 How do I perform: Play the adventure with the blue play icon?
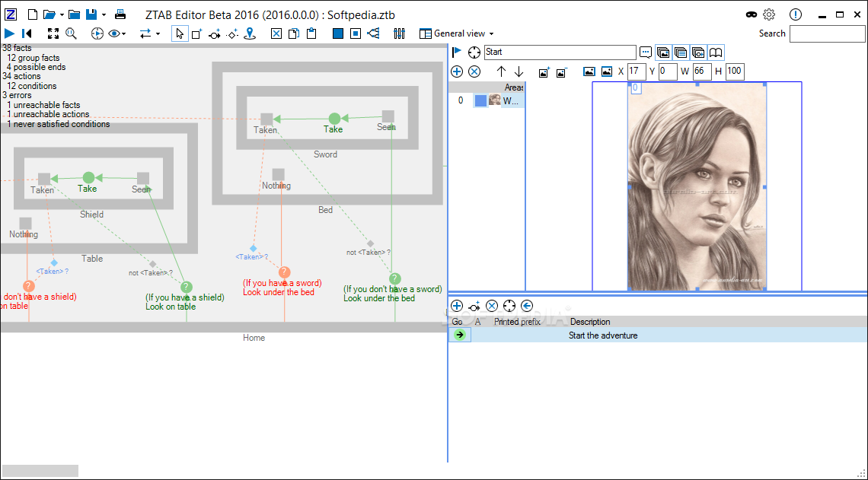(x=9, y=33)
